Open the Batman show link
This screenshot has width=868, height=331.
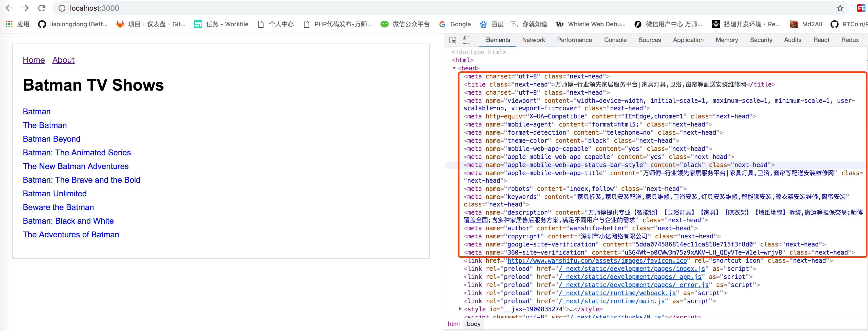(x=37, y=111)
